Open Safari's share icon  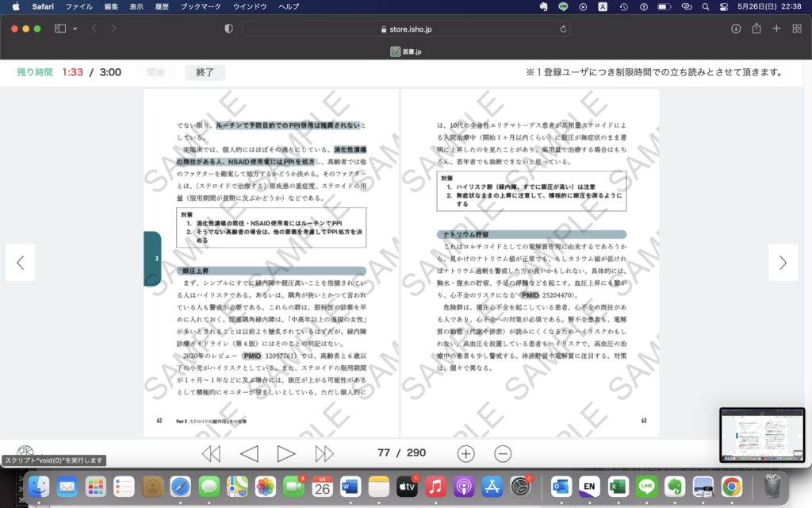coord(756,29)
